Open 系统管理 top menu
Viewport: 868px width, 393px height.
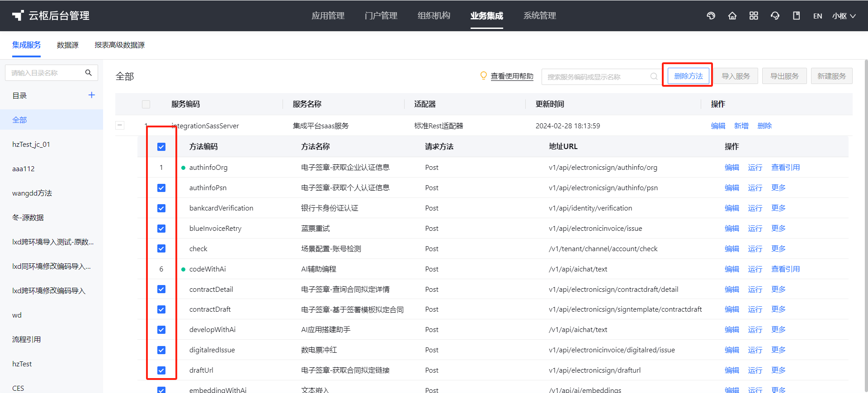click(540, 16)
